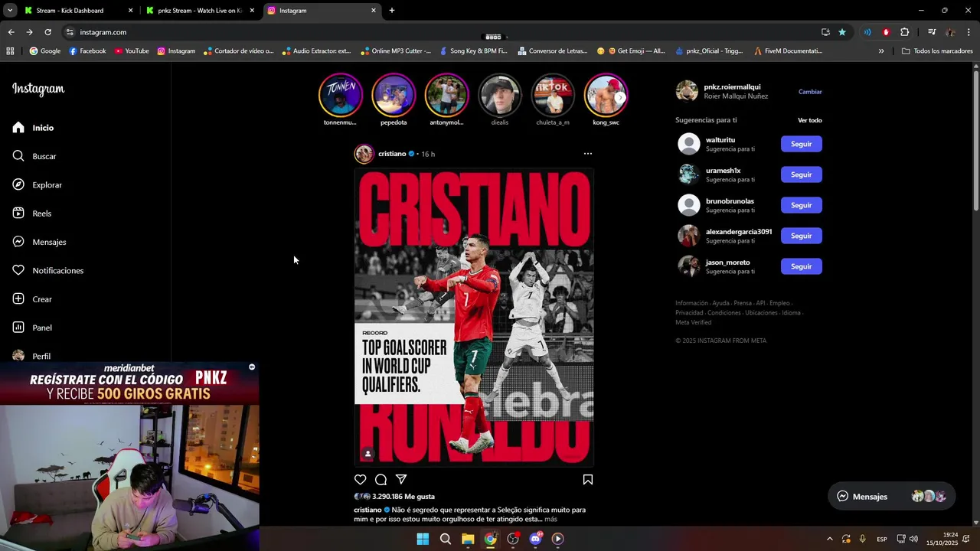View tonnenmu story
This screenshot has height=551, width=980.
(340, 95)
